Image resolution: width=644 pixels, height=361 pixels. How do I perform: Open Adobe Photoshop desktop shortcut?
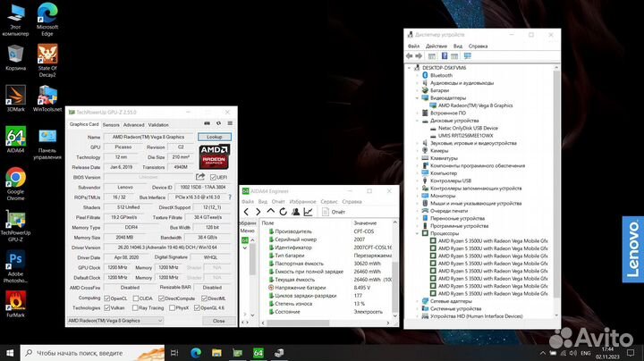coord(15,266)
